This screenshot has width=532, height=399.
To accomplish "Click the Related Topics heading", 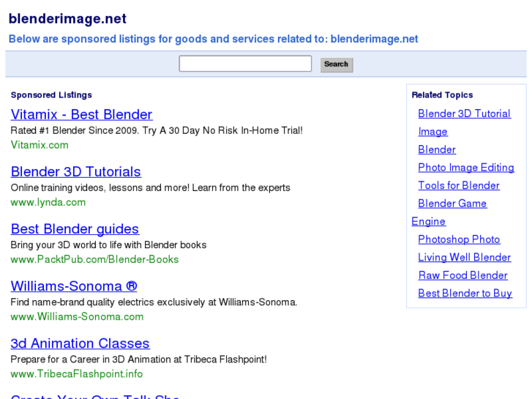I will [442, 95].
